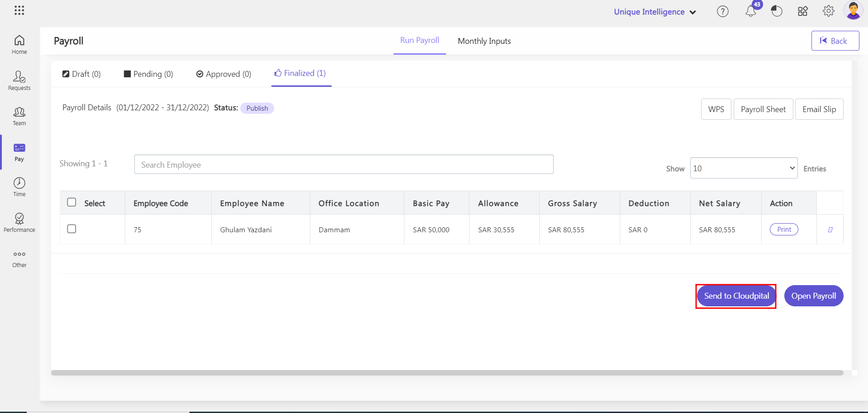Open Requests in sidebar

pos(19,80)
